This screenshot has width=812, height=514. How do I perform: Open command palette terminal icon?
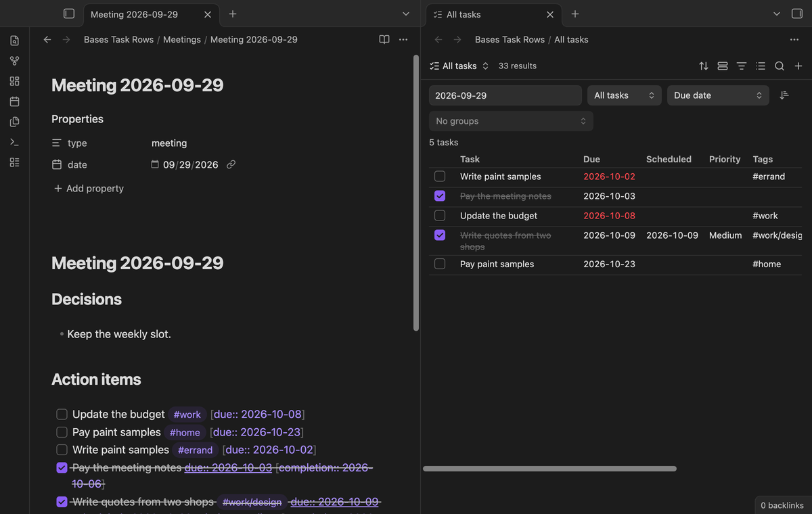[14, 142]
